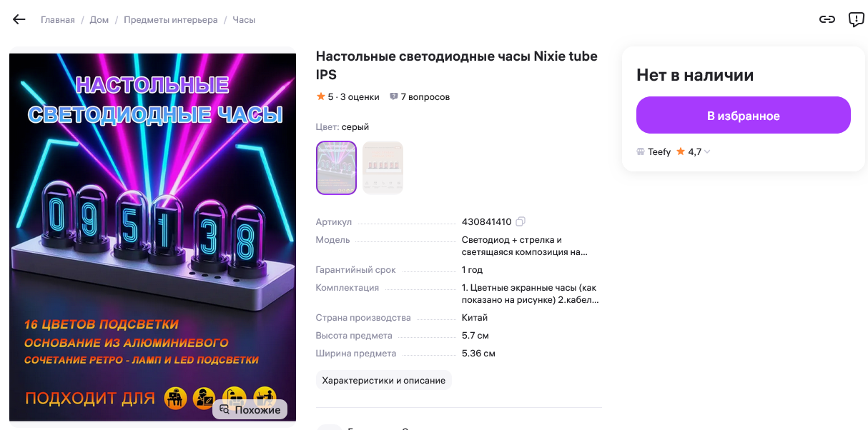Click the Похожие search image icon

click(225, 410)
